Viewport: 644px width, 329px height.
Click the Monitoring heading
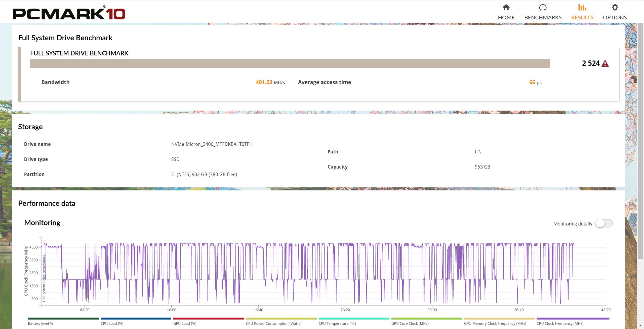tap(42, 223)
